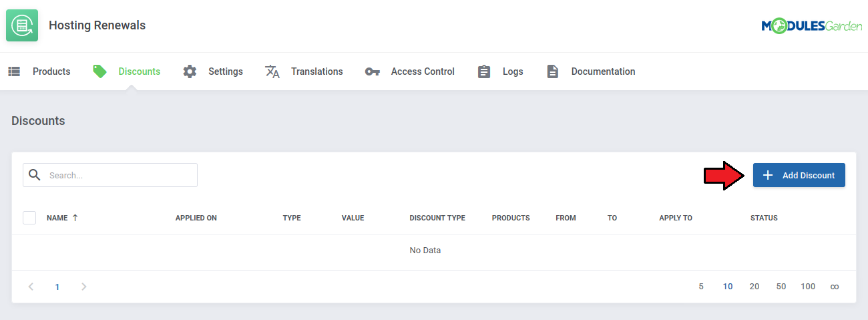The image size is (868, 320).
Task: Click the STATUS column header
Action: (x=764, y=218)
